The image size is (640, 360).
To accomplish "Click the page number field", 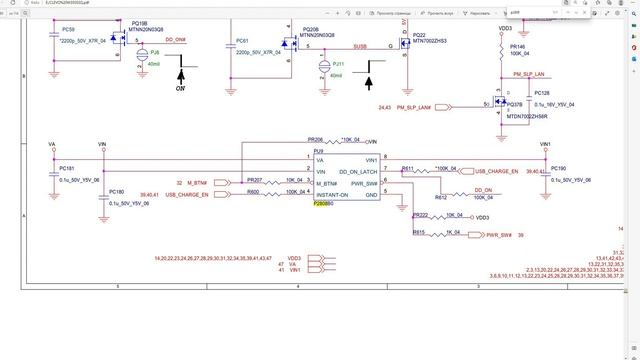I will point(2,13).
